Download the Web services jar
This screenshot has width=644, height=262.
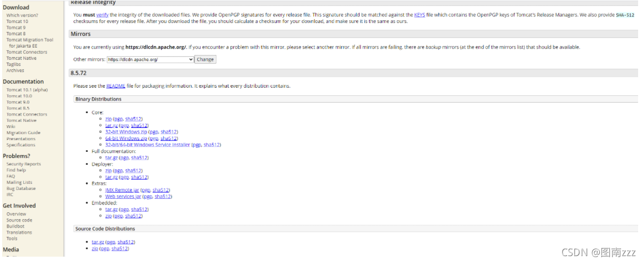click(x=123, y=196)
